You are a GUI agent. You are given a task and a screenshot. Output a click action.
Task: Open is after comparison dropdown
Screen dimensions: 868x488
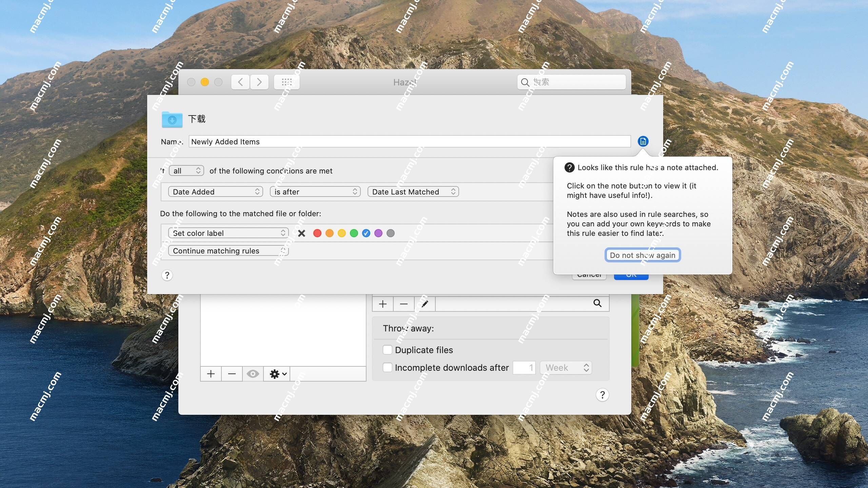[315, 191]
